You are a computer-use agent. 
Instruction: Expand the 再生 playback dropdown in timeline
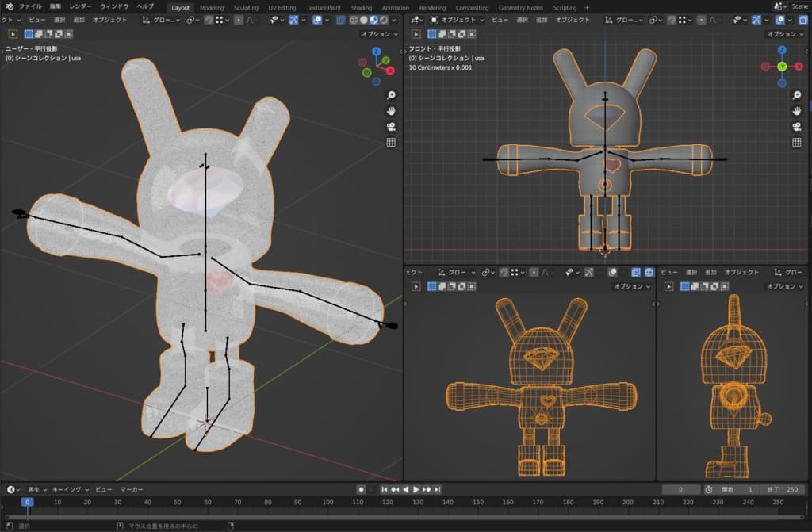coord(37,490)
